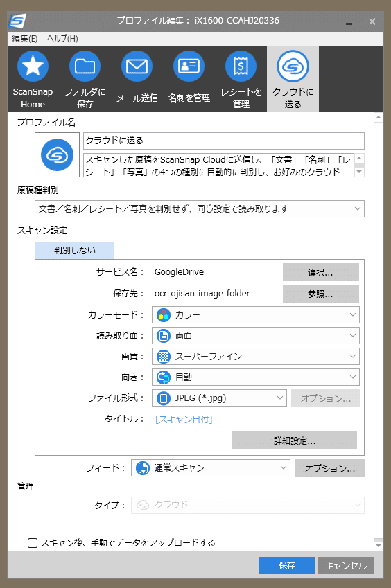
Task: Click the profile name field クラウドに送る
Action: [224, 141]
